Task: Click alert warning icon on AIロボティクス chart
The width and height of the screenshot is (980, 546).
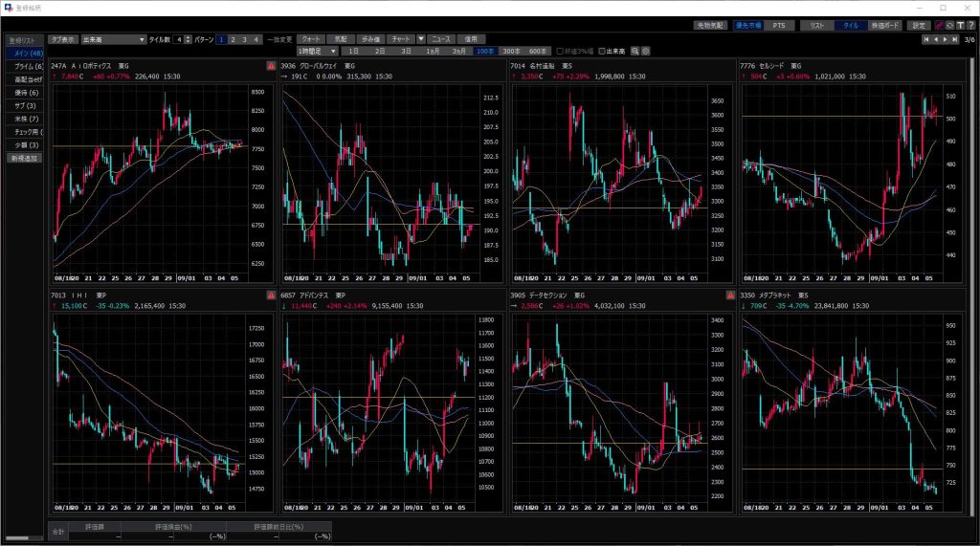Action: click(270, 66)
